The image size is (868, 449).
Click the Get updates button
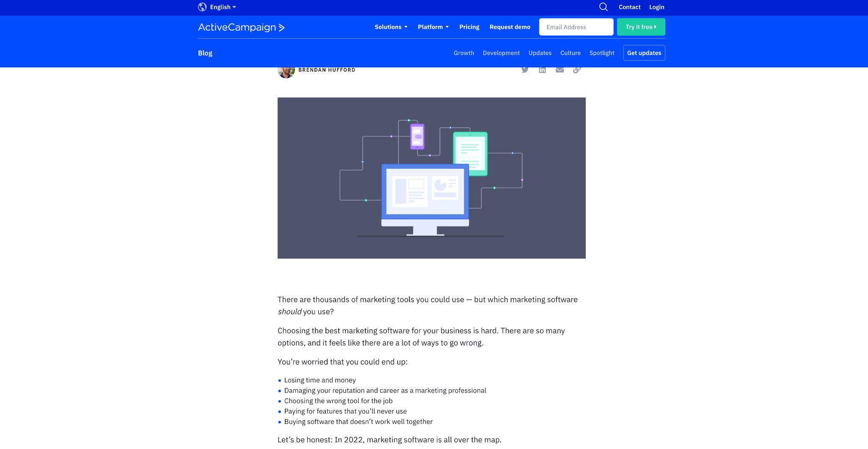(x=644, y=53)
